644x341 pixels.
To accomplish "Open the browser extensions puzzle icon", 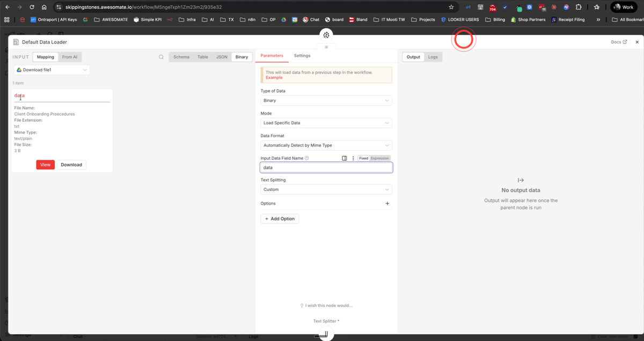I will (x=579, y=8).
